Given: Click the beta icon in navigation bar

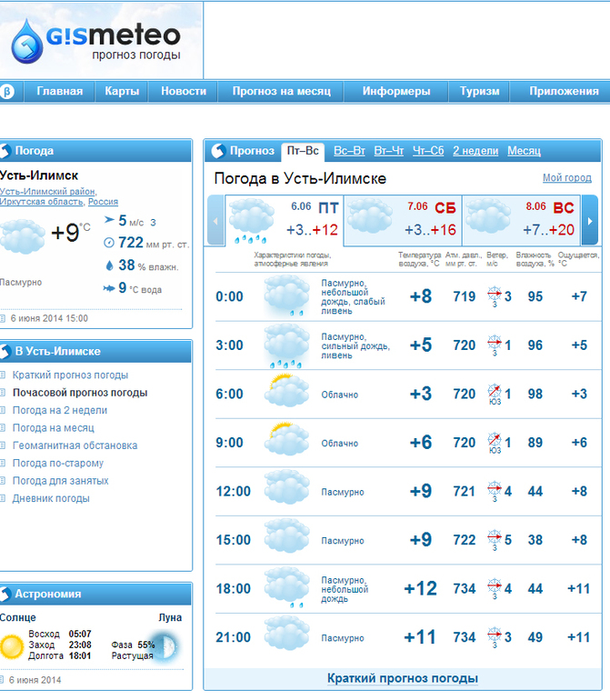Looking at the screenshot, I should click(x=7, y=92).
